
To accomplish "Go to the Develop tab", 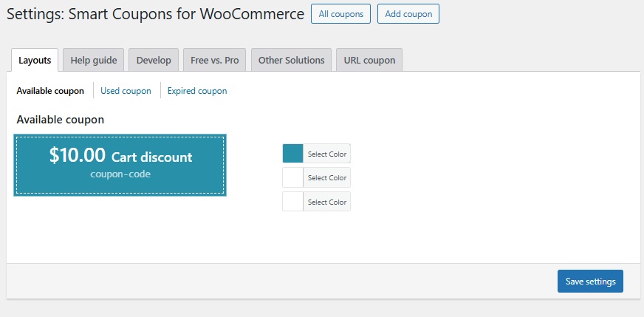I will 154,61.
